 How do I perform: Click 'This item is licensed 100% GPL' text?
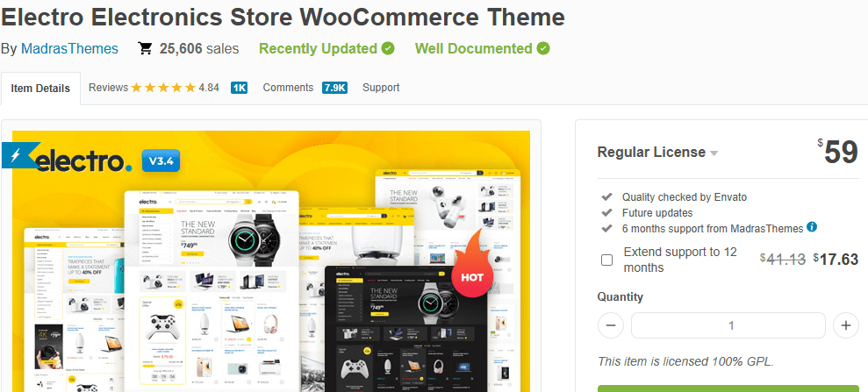(x=685, y=361)
